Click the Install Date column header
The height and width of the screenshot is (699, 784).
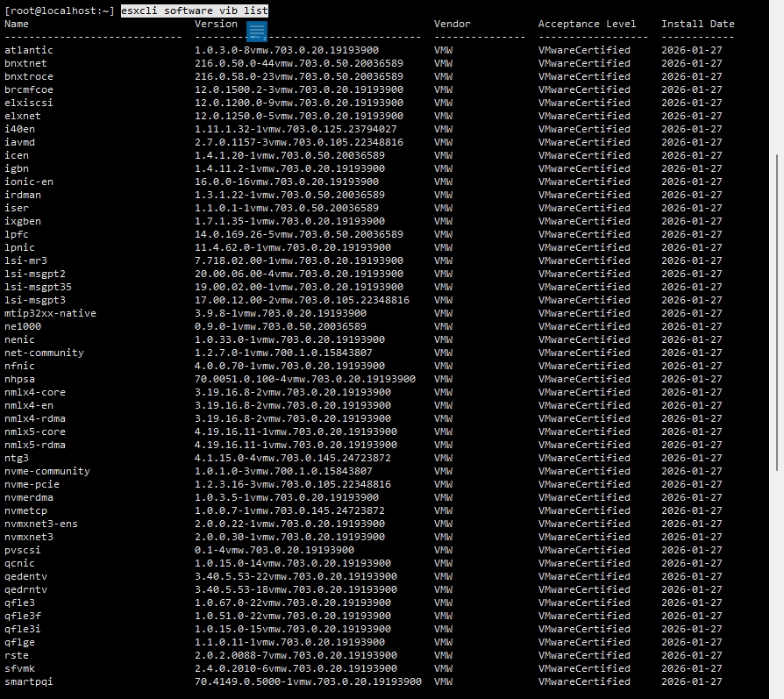pyautogui.click(x=697, y=24)
